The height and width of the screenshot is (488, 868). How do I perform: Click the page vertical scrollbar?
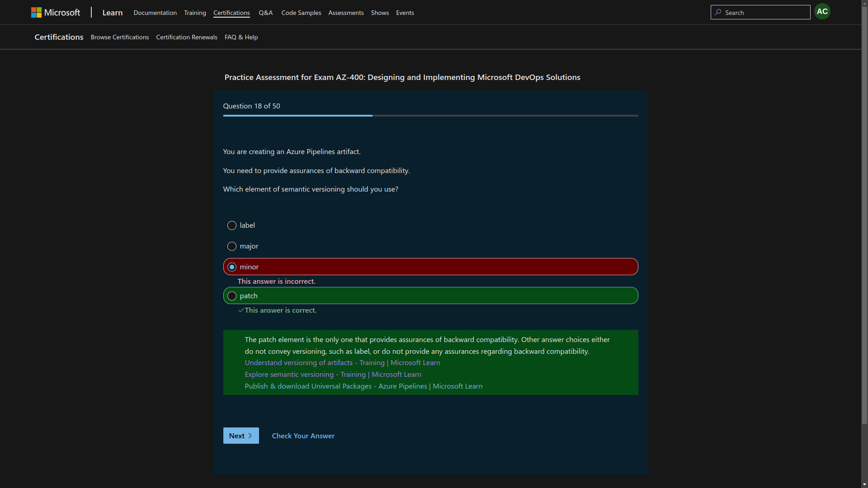pyautogui.click(x=864, y=215)
